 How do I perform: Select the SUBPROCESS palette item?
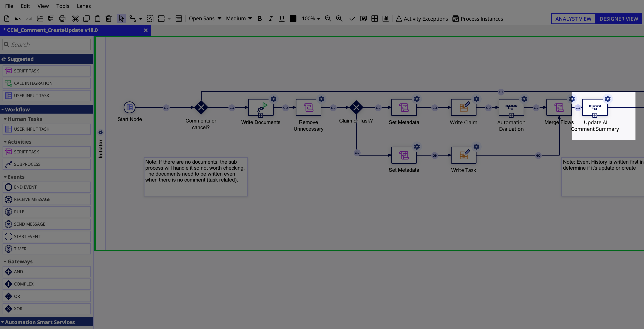coord(46,164)
